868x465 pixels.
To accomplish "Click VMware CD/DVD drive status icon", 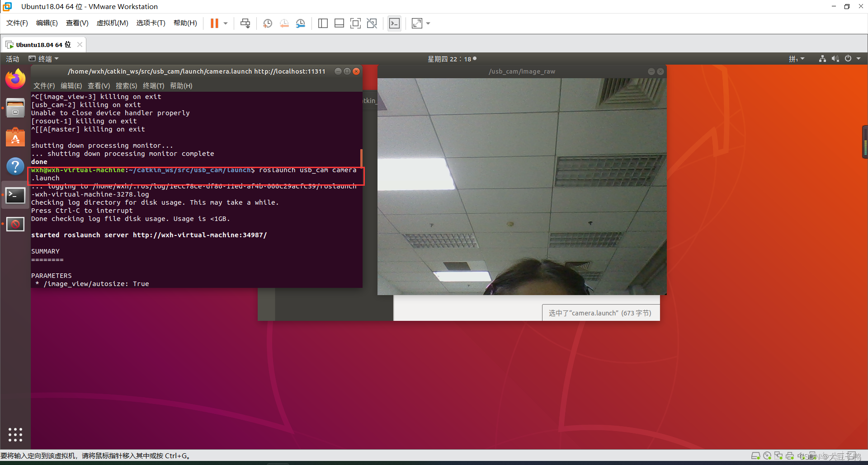I will tap(767, 456).
